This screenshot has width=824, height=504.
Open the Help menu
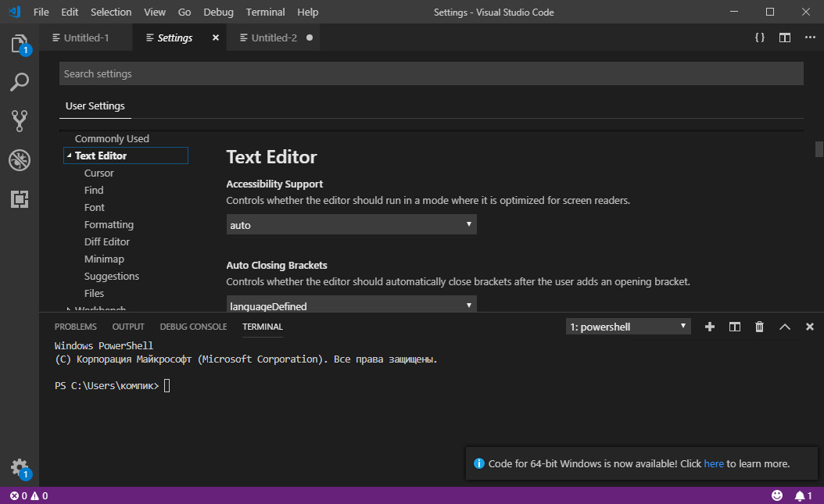click(x=307, y=12)
